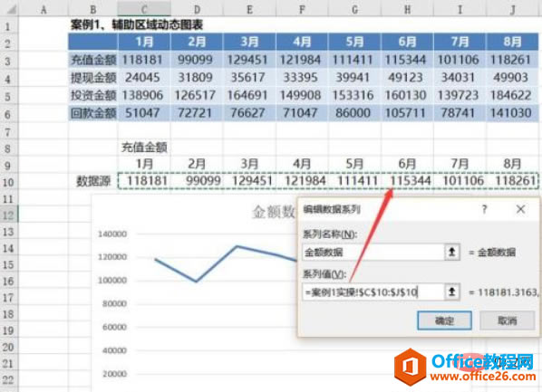Click row label 充值金额 in column B

[93, 60]
